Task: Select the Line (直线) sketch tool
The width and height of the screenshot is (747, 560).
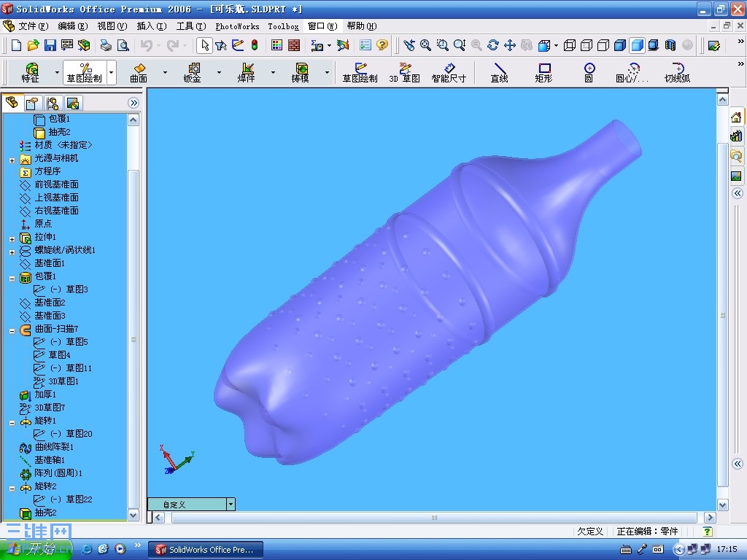Action: click(x=499, y=72)
